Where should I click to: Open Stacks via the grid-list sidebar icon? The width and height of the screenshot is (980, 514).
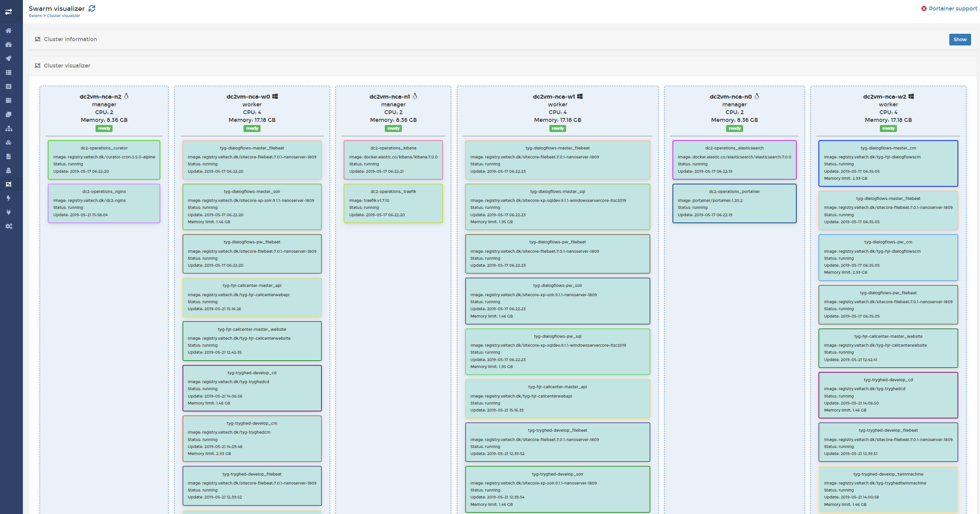pyautogui.click(x=9, y=73)
